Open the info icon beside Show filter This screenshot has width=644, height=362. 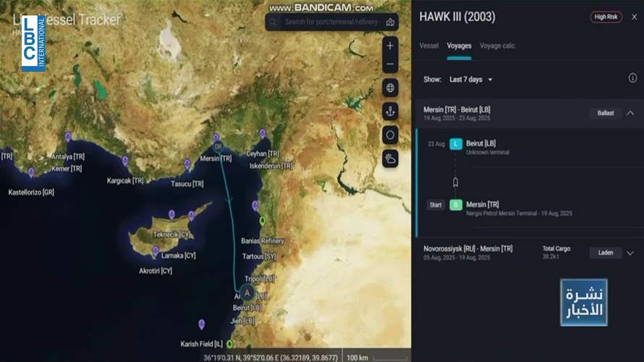tap(632, 77)
